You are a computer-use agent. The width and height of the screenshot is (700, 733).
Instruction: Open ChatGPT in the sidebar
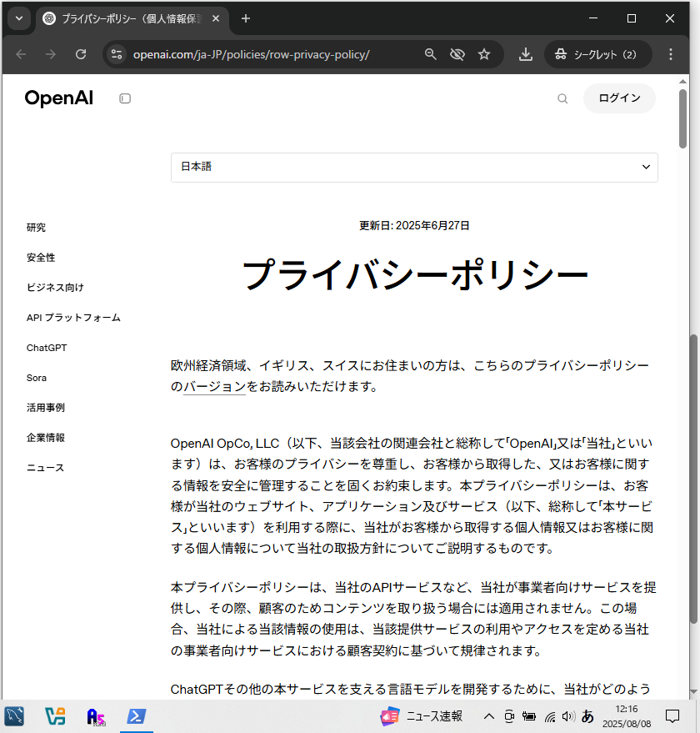click(x=47, y=348)
